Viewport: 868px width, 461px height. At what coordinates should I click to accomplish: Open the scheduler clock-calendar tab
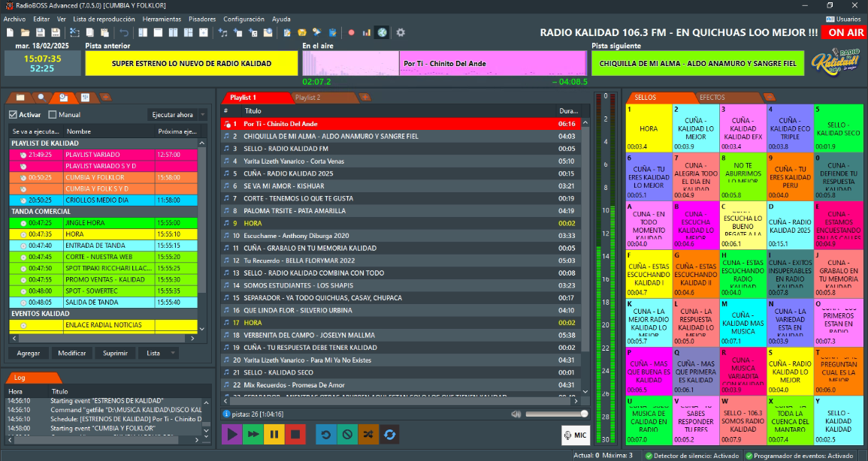[x=64, y=98]
